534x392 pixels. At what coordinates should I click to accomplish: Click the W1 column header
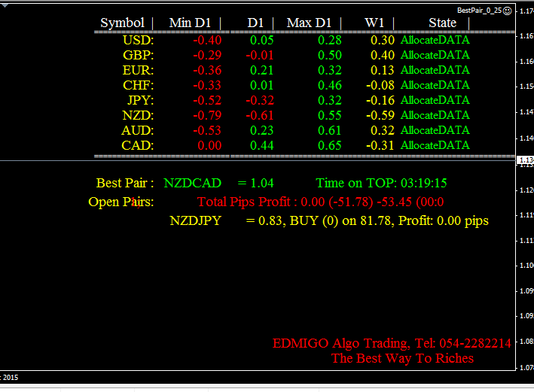coord(374,23)
